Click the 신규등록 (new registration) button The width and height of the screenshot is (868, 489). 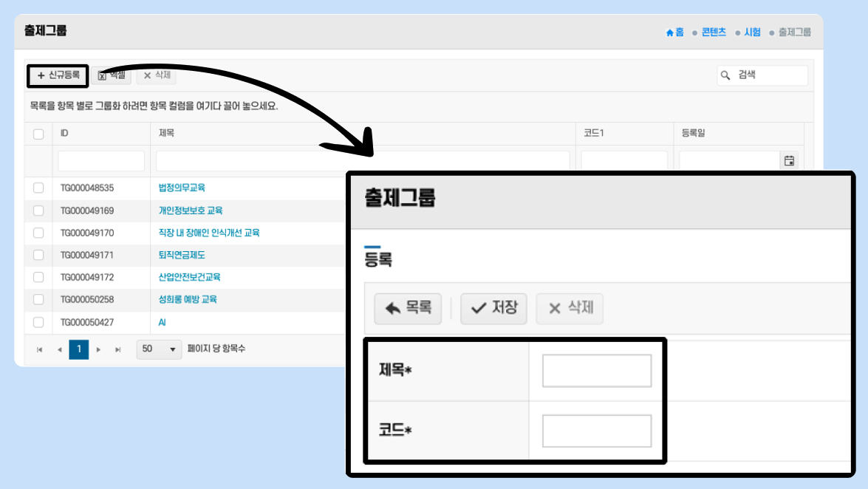pos(58,75)
